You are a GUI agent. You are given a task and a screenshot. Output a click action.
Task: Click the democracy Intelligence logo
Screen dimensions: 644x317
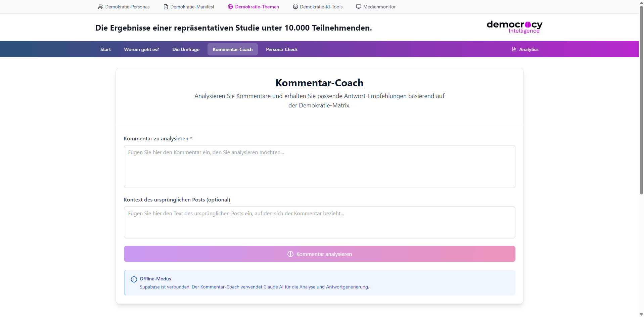[514, 27]
